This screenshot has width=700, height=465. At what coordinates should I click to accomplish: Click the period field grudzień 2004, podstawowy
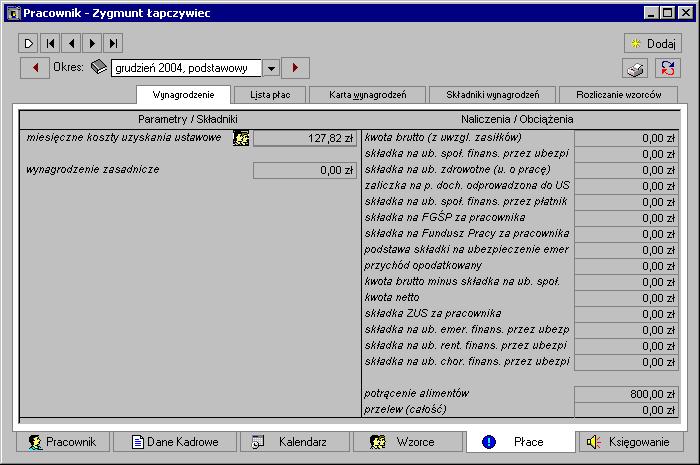[186, 68]
